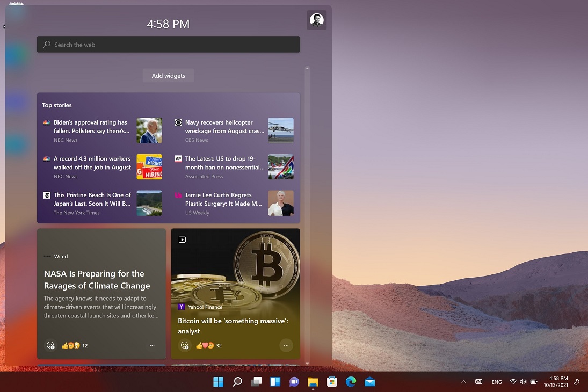Click the Search the web field

pos(168,45)
